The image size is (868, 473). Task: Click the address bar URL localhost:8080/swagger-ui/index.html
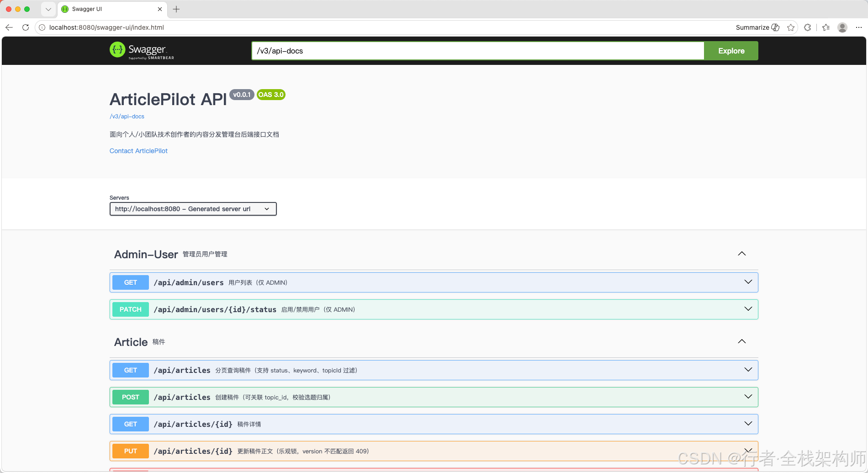click(x=106, y=27)
